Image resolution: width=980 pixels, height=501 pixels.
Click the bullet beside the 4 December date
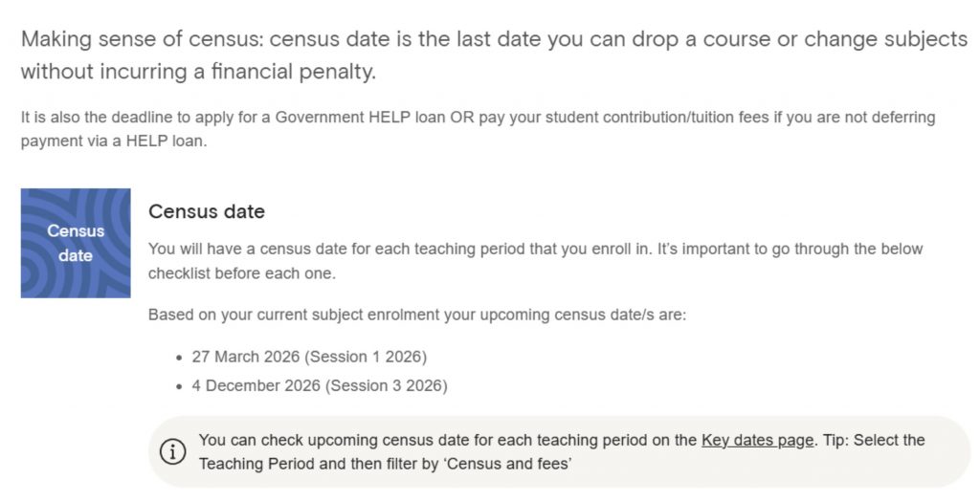pyautogui.click(x=179, y=387)
